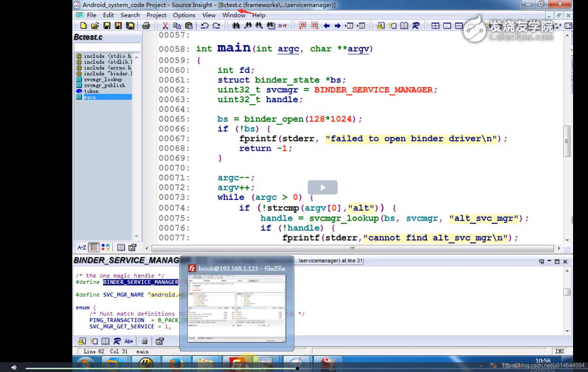Screen dimensions: 588x372
Task: Click the Windows Start button
Action: [x=86, y=364]
